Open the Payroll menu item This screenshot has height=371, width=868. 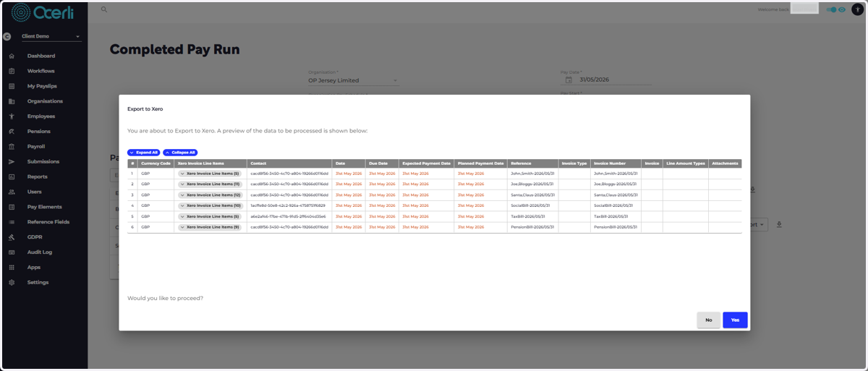(x=36, y=146)
